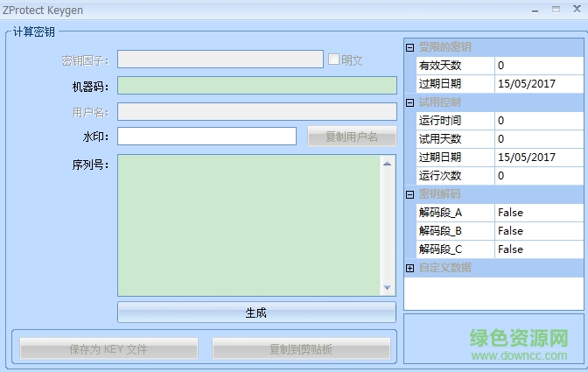Click the 保存为 KEY 文件 button

click(x=108, y=349)
